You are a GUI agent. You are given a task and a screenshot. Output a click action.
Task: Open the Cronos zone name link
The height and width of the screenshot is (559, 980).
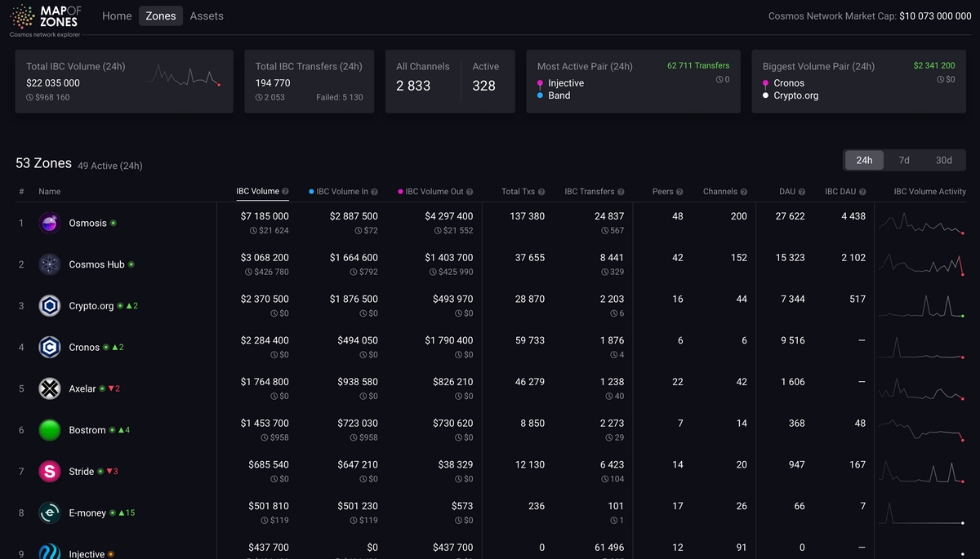click(84, 348)
